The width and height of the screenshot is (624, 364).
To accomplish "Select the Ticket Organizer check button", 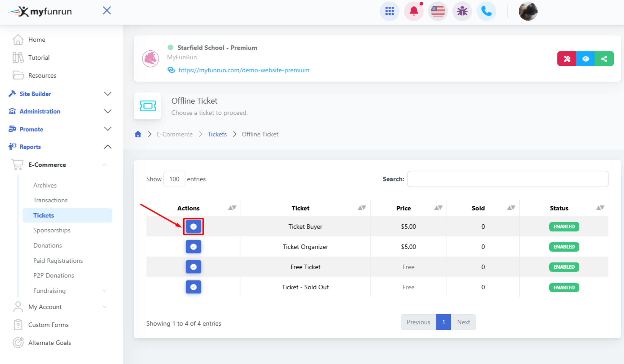I will click(x=193, y=247).
